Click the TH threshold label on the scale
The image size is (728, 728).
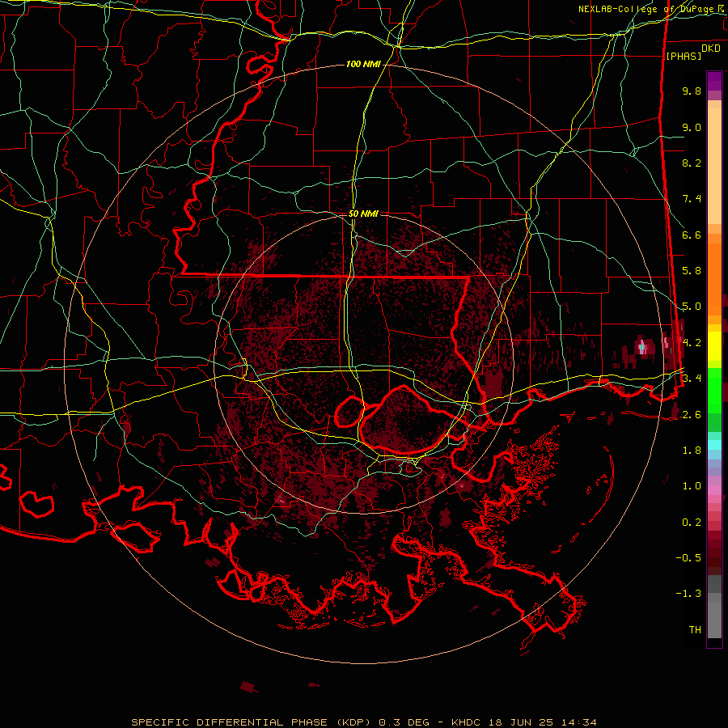(695, 630)
